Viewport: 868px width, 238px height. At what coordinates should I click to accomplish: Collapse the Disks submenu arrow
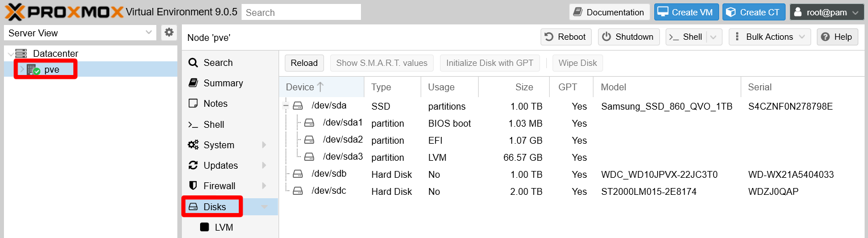click(x=264, y=207)
